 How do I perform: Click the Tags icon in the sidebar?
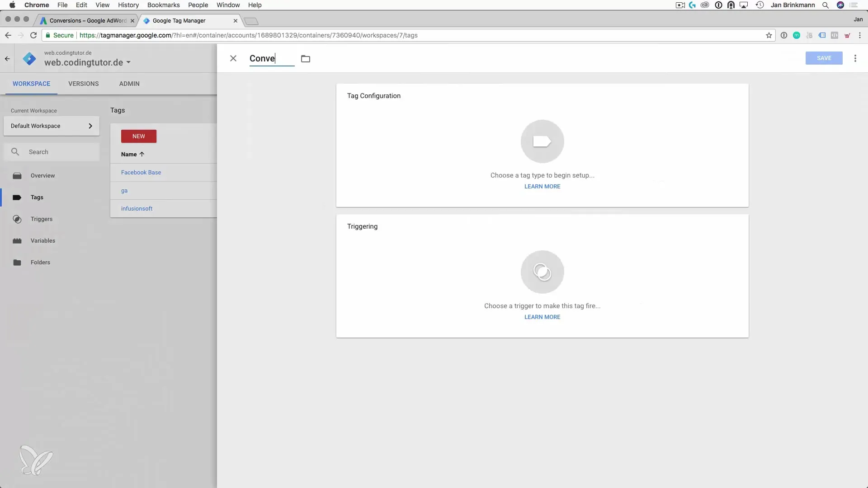click(17, 197)
